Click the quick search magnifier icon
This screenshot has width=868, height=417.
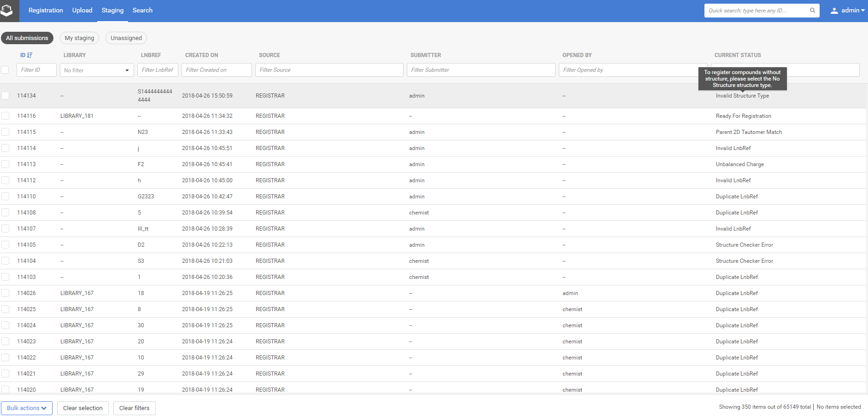(x=812, y=11)
